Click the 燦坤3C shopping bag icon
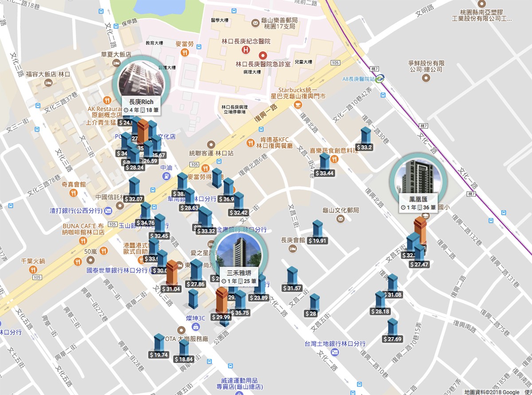This screenshot has height=395, width=532. click(196, 327)
